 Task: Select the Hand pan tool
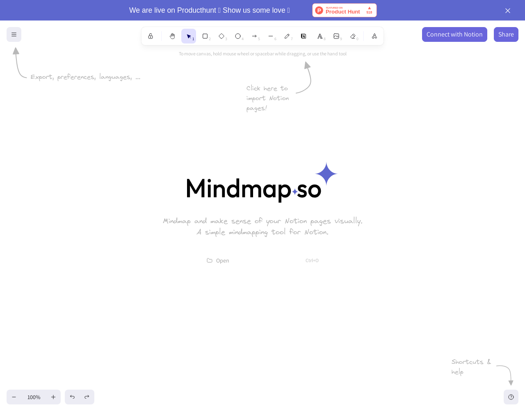(x=172, y=36)
